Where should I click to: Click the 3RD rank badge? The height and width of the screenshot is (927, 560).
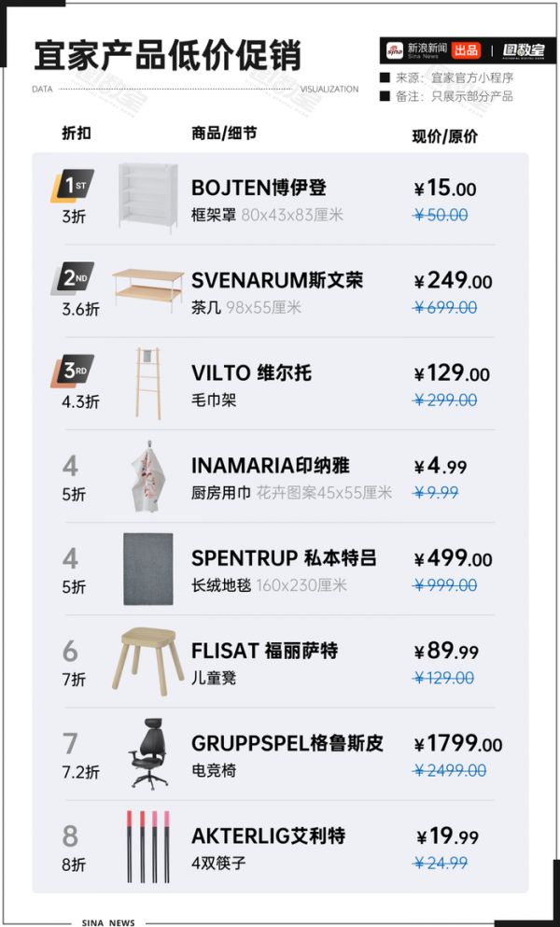tap(73, 372)
